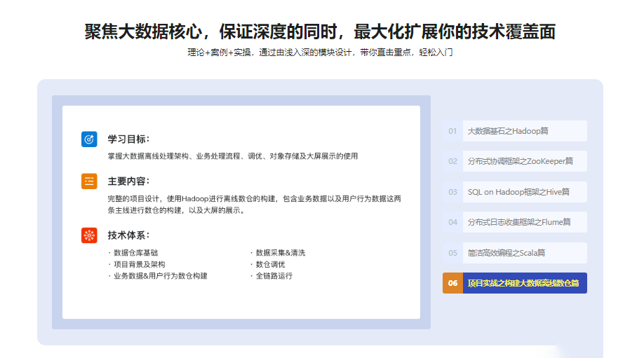Click the 业务数据&用户行为数仓构建 item
Screen dimensions: 644x358
160,276
